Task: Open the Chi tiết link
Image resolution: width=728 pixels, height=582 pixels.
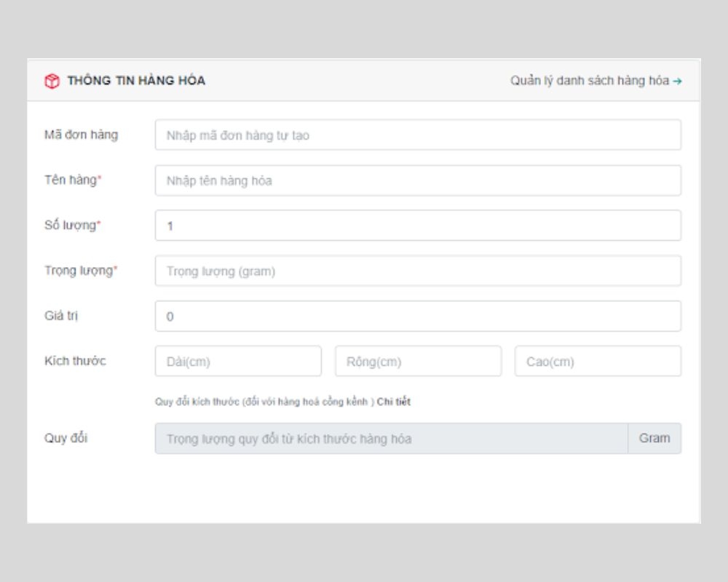Action: pos(394,402)
